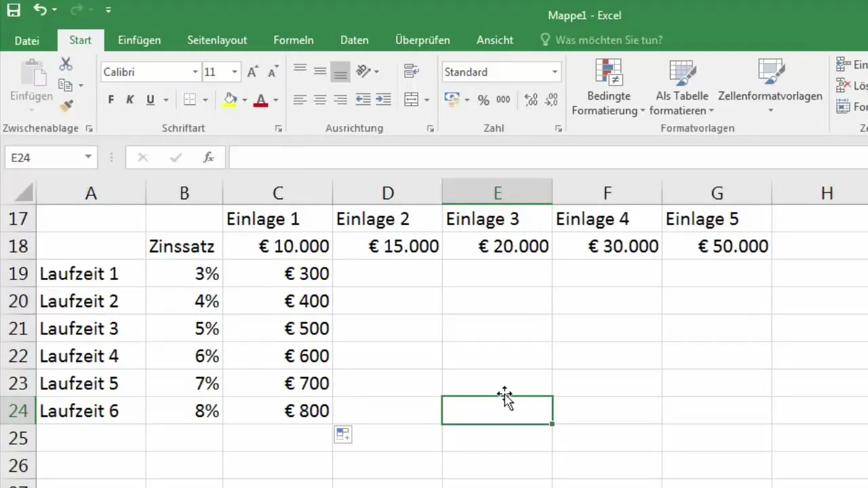Open Zellenformatvorlagen gallery
Screen dimensions: 868x488
(770, 87)
